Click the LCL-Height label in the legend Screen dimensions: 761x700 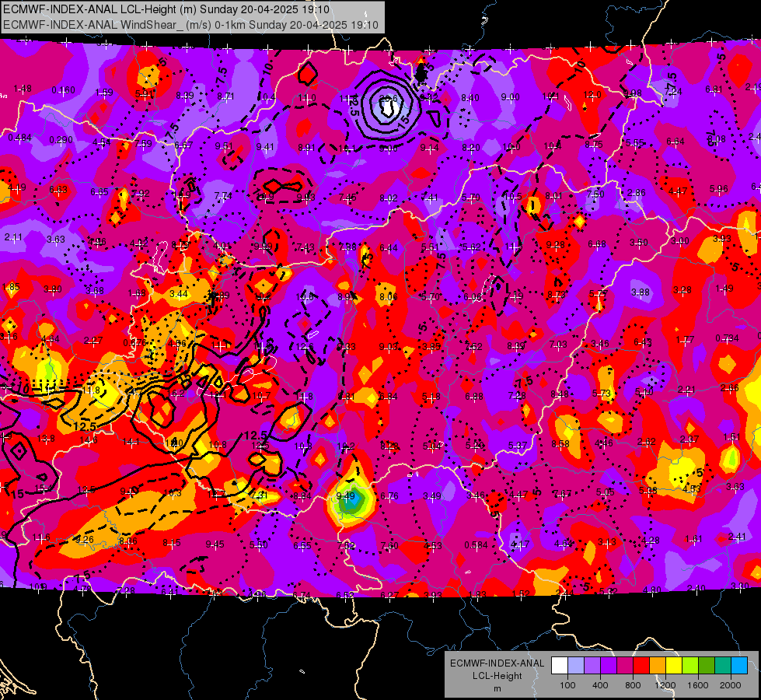pyautogui.click(x=497, y=676)
